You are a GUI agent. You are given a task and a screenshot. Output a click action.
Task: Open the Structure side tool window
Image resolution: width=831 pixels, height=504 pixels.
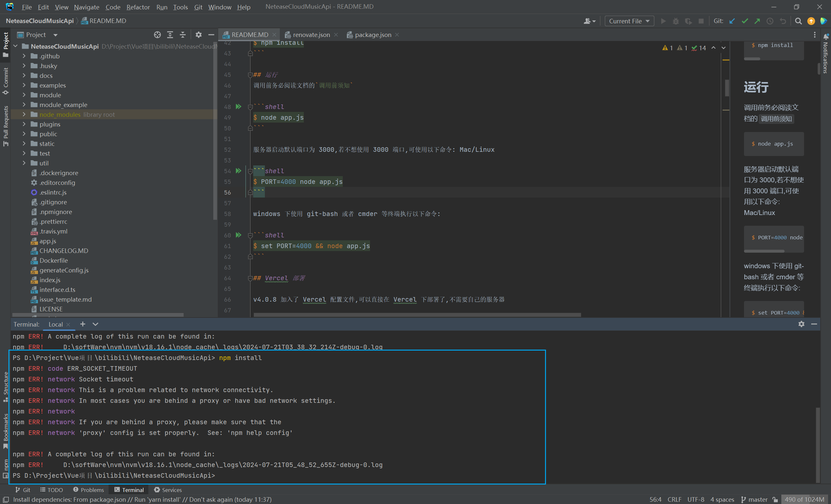[6, 387]
